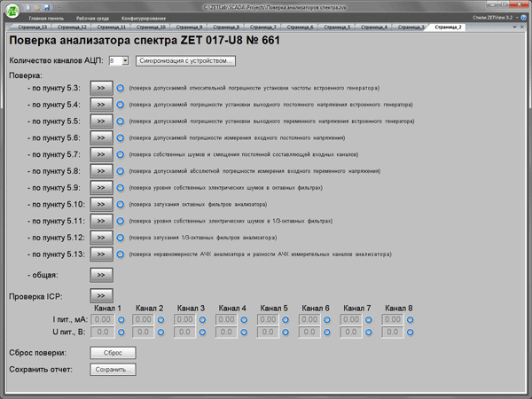Open the help icon near Стили ZETView
Screen dimensions: 532x399
click(x=523, y=18)
